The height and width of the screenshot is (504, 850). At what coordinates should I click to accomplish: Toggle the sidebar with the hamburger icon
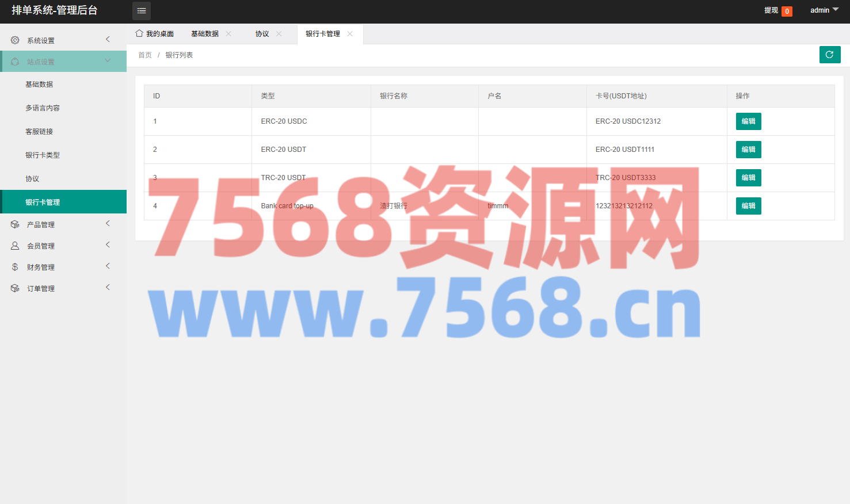coord(142,11)
